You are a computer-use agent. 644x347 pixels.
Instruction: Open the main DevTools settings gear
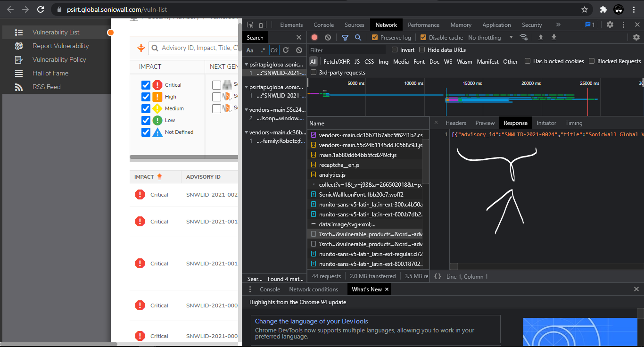click(610, 25)
